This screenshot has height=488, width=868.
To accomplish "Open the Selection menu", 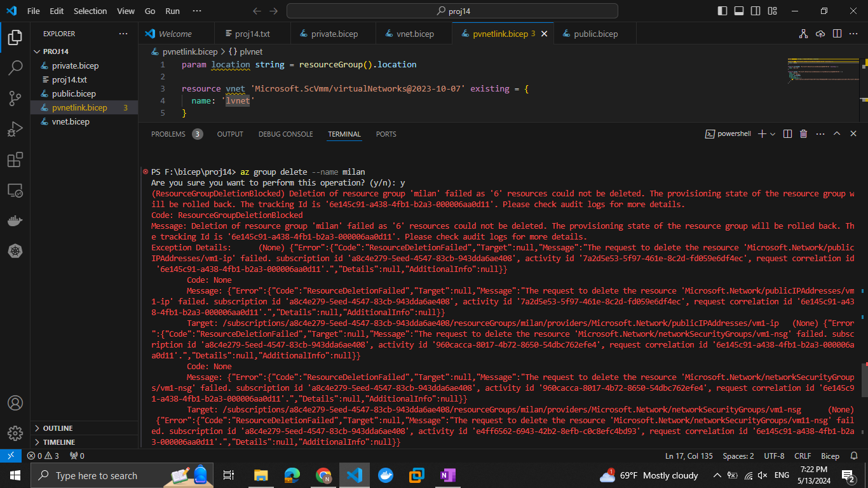I will pyautogui.click(x=90, y=11).
